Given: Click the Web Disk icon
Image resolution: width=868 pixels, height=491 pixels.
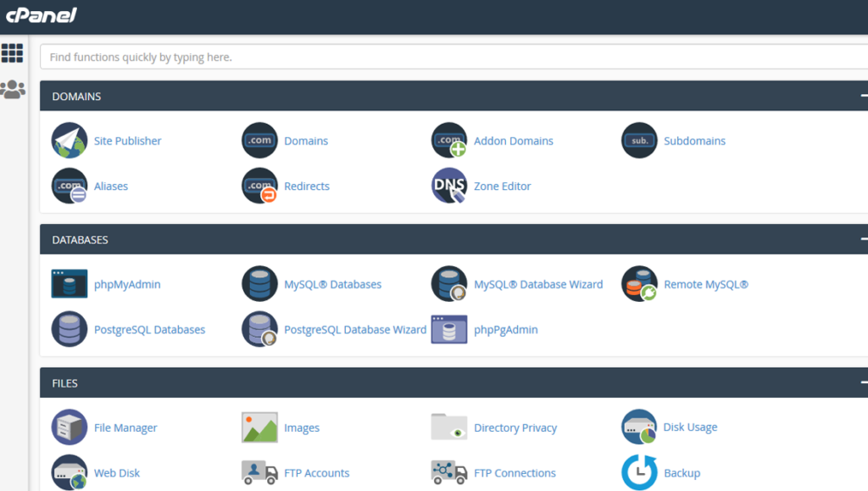Looking at the screenshot, I should click(70, 472).
